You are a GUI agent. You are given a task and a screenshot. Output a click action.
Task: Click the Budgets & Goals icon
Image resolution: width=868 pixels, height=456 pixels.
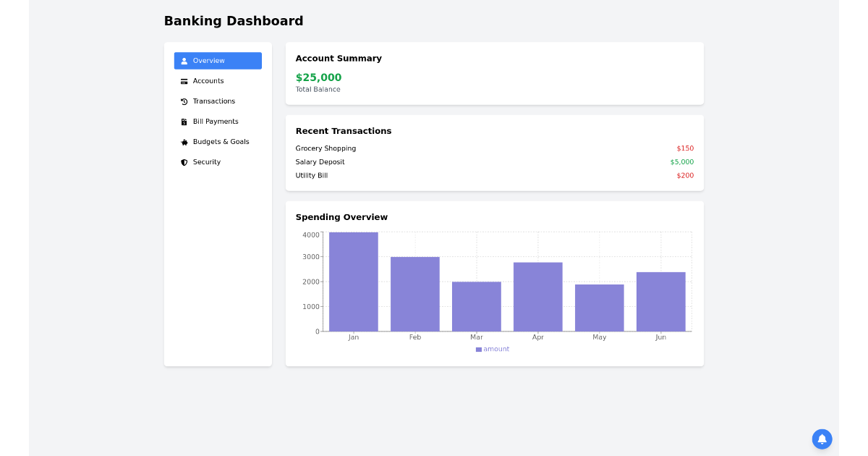click(184, 142)
